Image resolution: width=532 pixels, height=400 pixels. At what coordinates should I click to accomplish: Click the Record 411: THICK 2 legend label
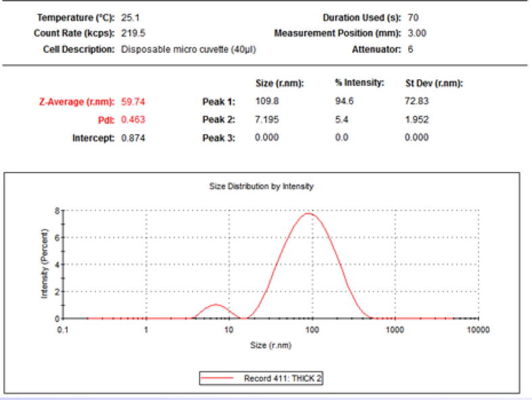pyautogui.click(x=283, y=378)
